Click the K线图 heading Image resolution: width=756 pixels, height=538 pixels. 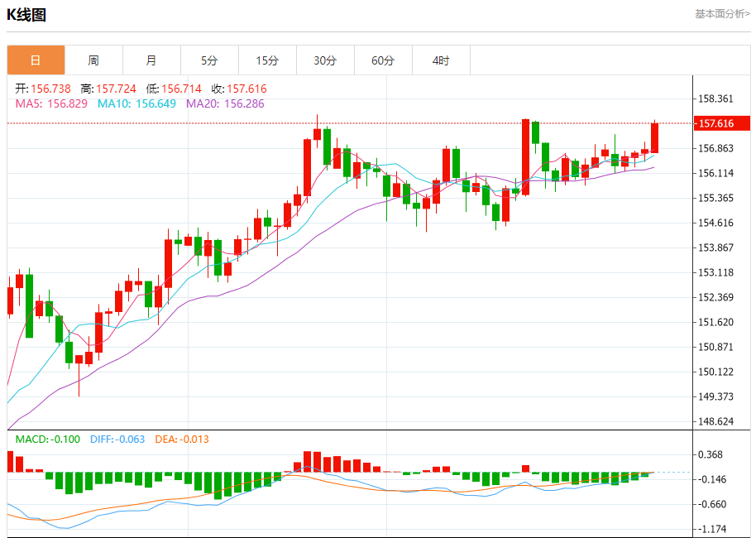pyautogui.click(x=26, y=15)
